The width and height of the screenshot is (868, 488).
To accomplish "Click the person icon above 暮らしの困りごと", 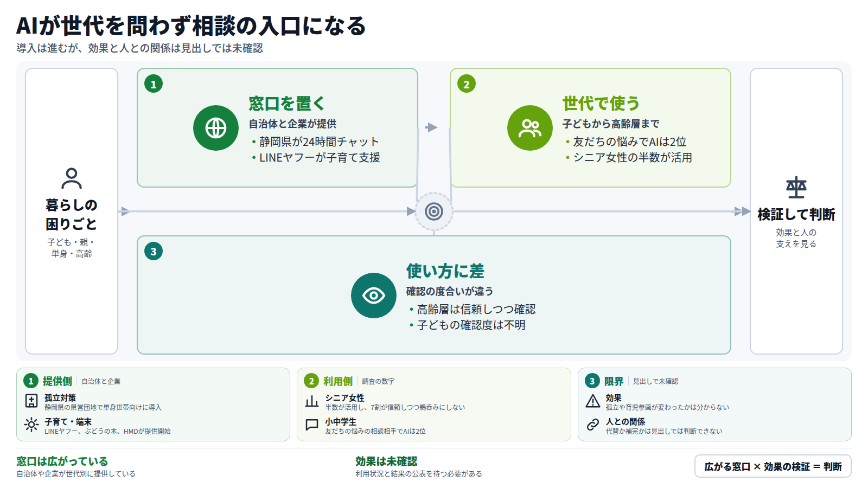I will 72,178.
